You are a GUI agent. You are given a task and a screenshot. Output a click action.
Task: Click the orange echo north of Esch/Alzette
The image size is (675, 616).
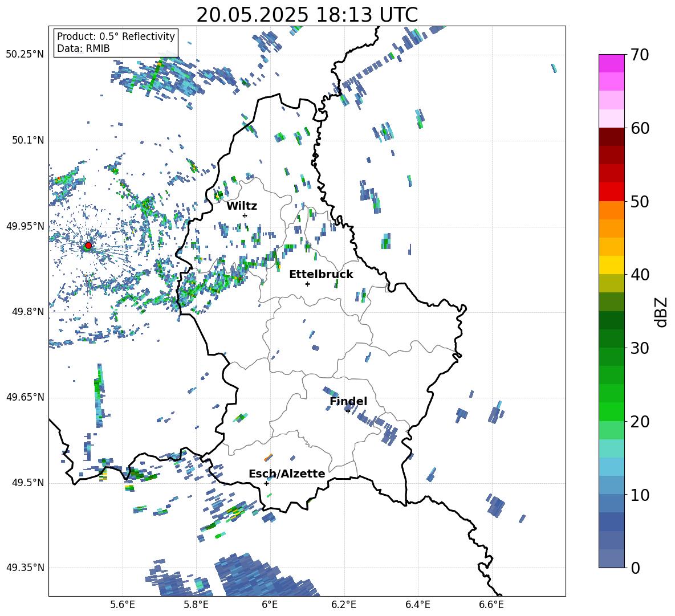click(268, 457)
